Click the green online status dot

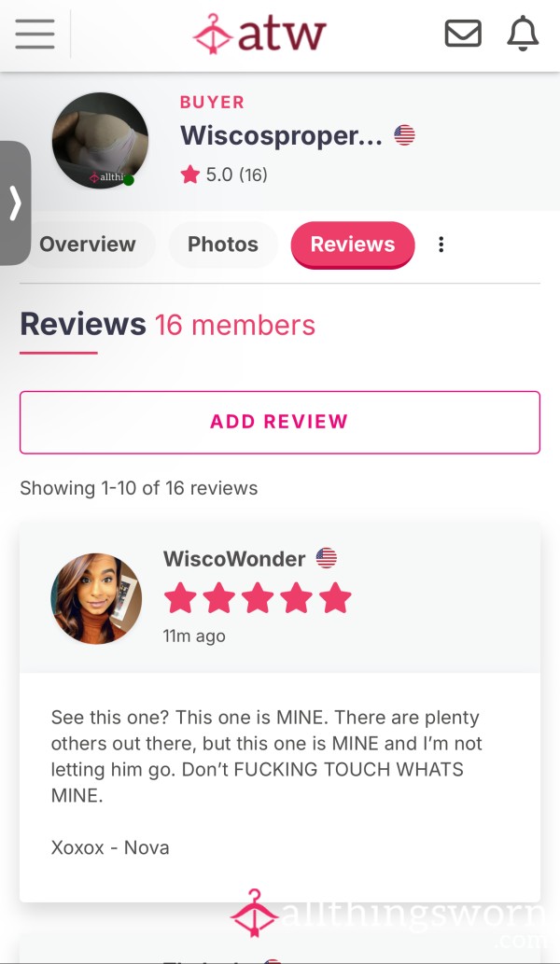pyautogui.click(x=129, y=180)
